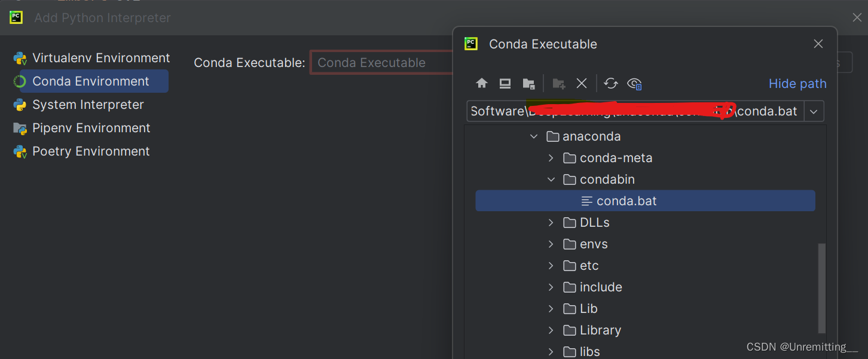Screen dimensions: 868x359
Task: Expand the Lib folder
Action: 551,309
